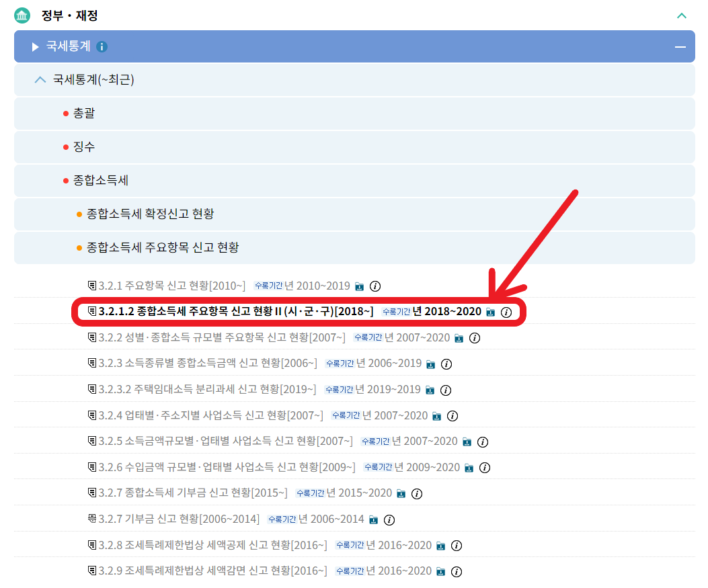Click download icon for 3.2.7 [2006~2014] row
The height and width of the screenshot is (588, 708).
(373, 520)
